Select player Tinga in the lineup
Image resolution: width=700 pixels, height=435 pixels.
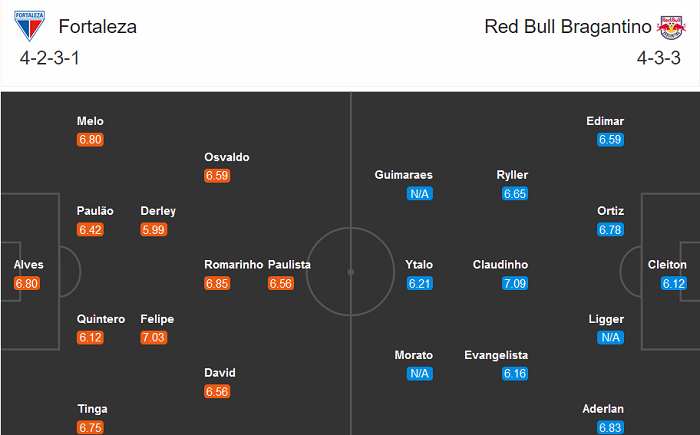point(92,409)
